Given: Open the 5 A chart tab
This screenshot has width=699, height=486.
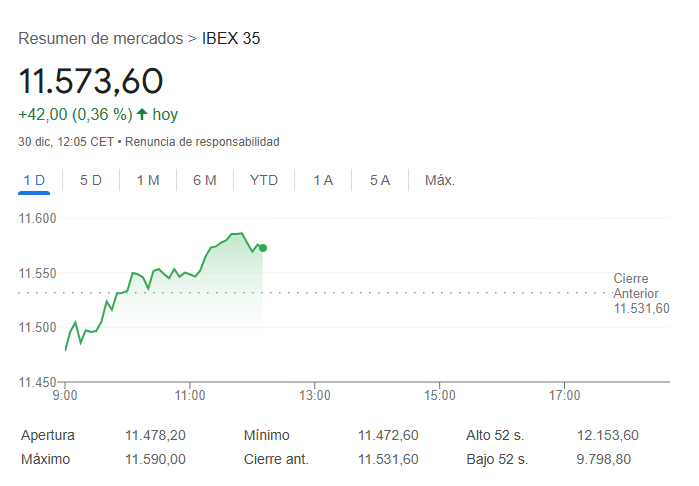Looking at the screenshot, I should [380, 180].
